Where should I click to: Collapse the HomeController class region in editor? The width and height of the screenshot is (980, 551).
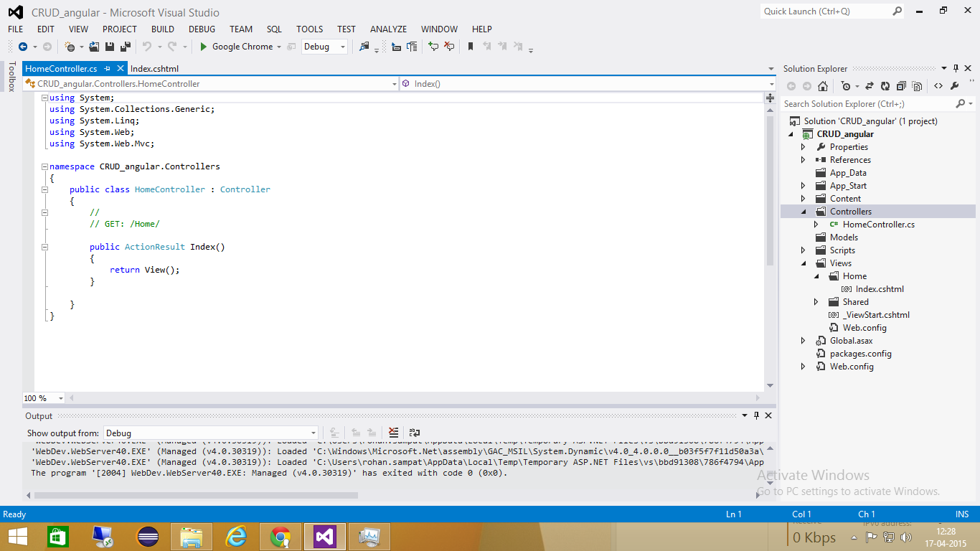44,189
